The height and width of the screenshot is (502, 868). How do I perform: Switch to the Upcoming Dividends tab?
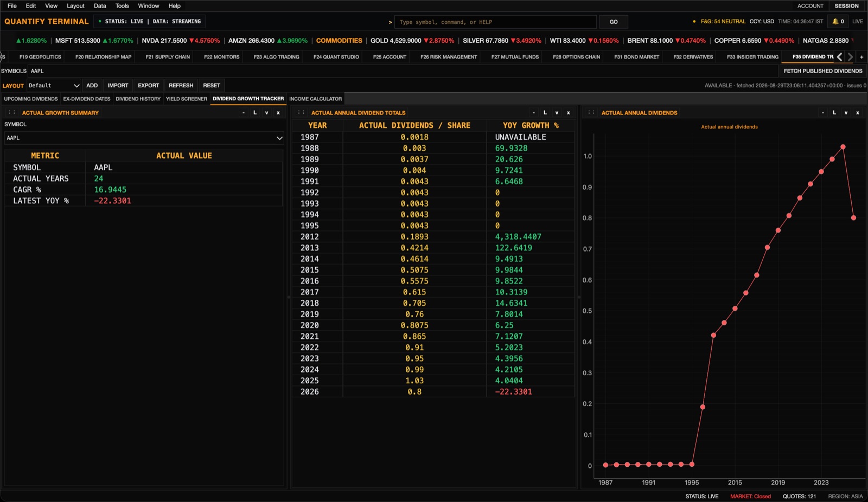pos(31,99)
